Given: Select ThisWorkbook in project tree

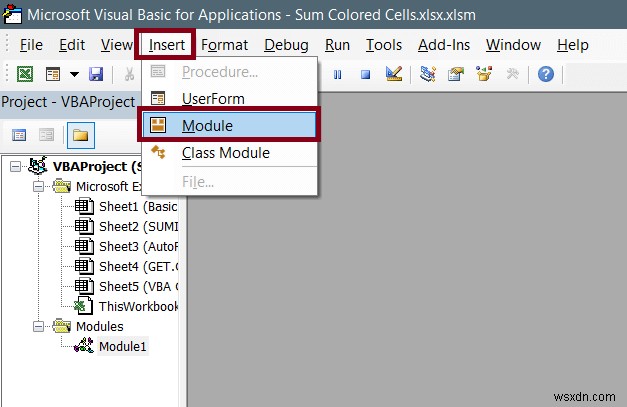Looking at the screenshot, I should 138,306.
